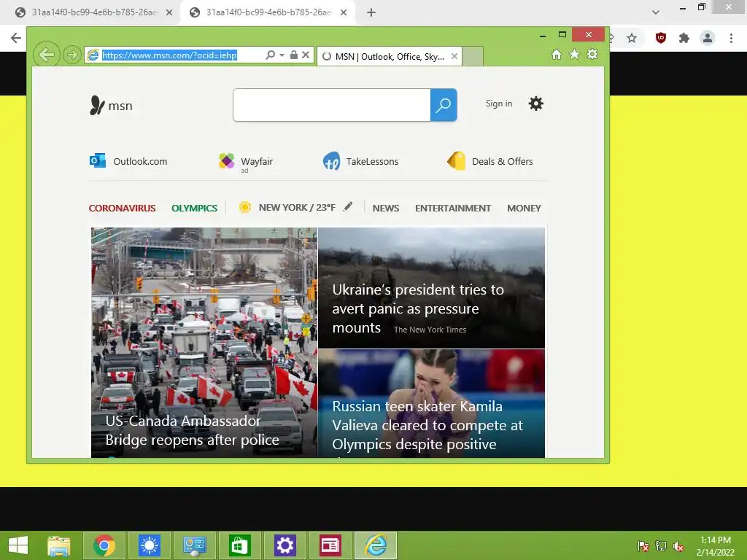Open the red news app in taskbar
Image resolution: width=747 pixels, height=560 pixels.
(330, 545)
